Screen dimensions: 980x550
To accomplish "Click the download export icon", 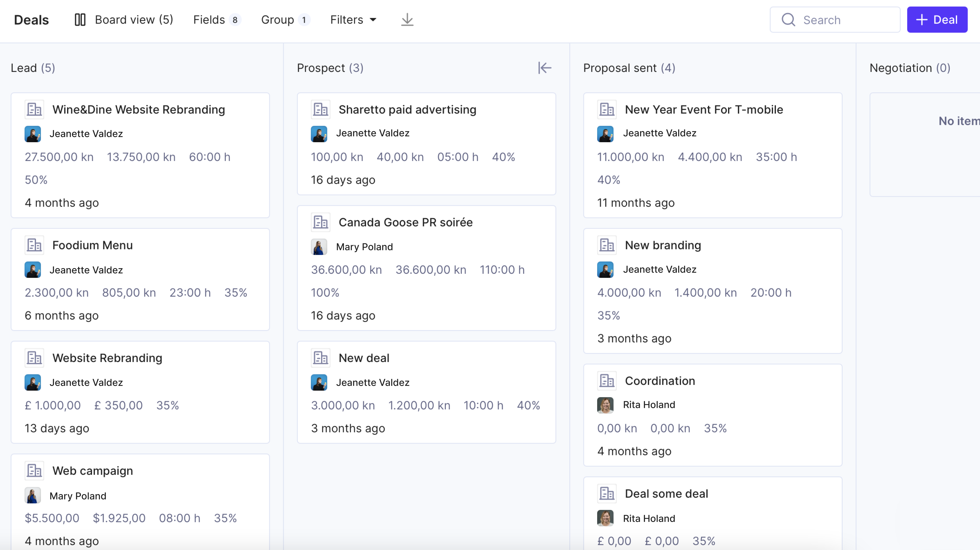I will (407, 20).
